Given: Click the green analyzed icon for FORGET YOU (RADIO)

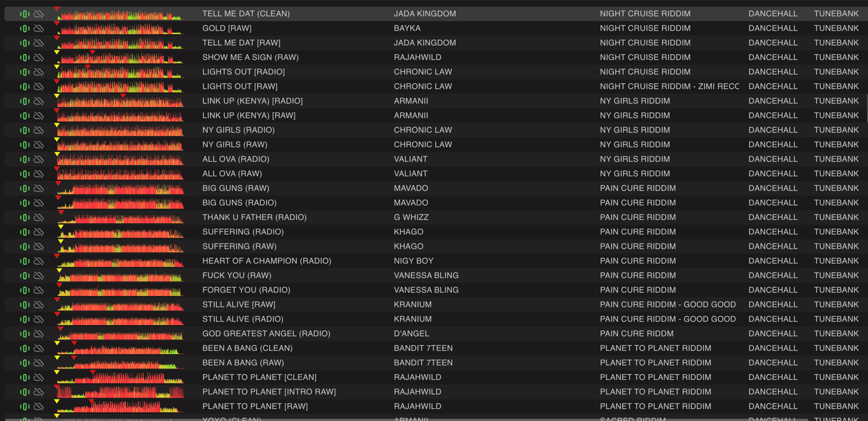Looking at the screenshot, I should (24, 290).
